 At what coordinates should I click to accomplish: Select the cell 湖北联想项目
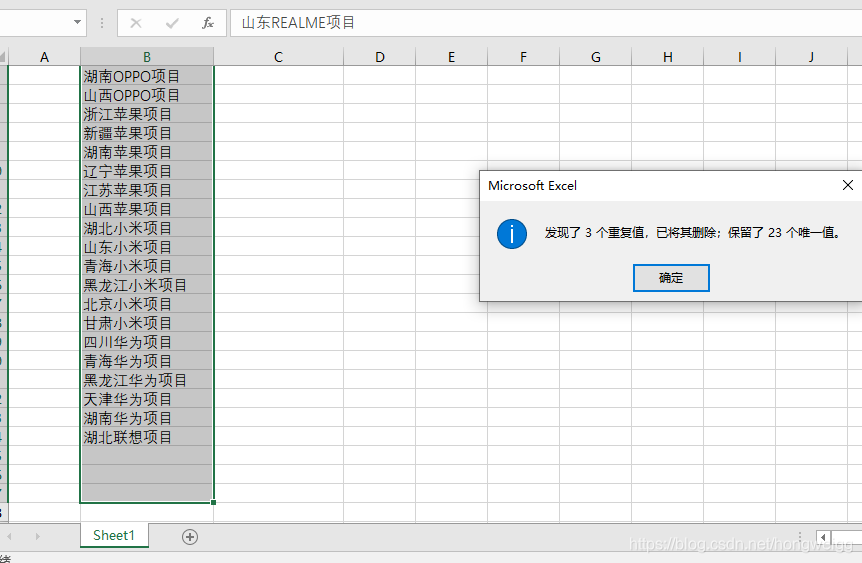[147, 437]
